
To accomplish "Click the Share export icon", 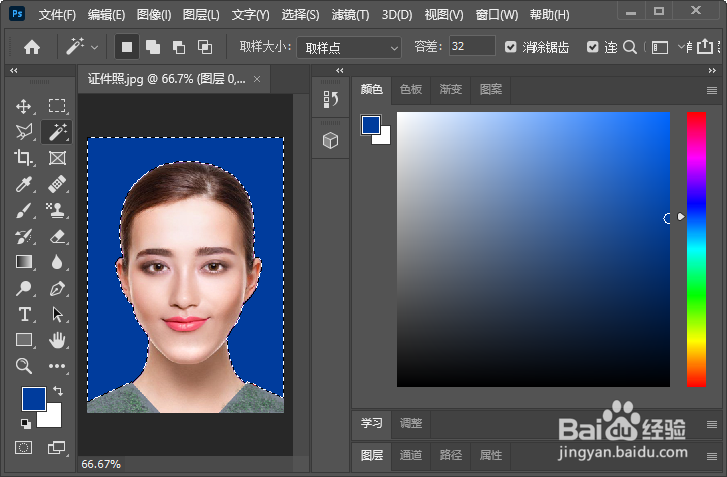I will [x=705, y=46].
